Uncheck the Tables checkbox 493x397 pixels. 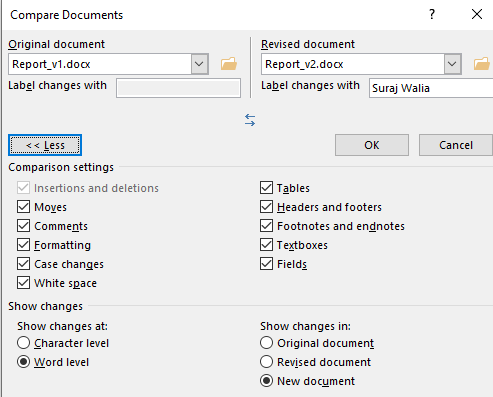[266, 188]
